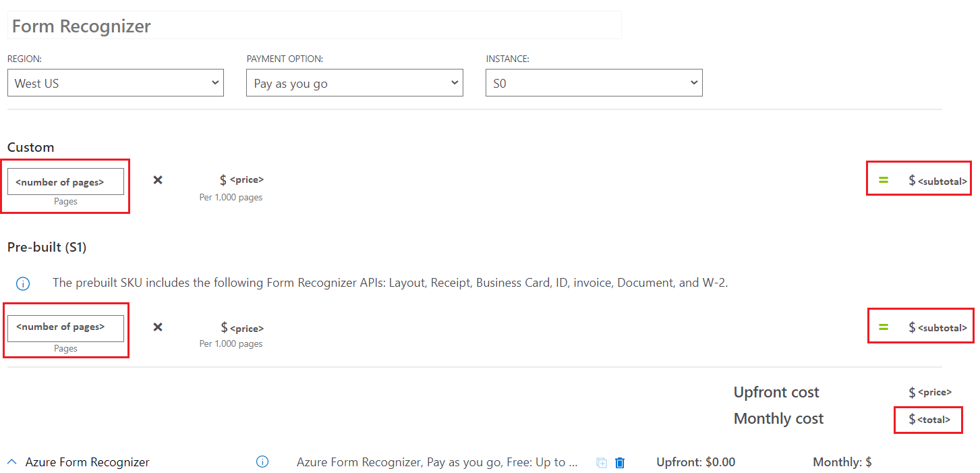Image resolution: width=980 pixels, height=473 pixels.
Task: Click the Monthly cost label
Action: (x=779, y=419)
